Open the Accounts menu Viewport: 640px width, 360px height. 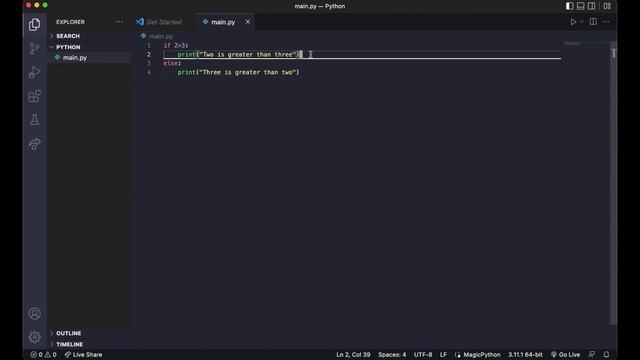(x=35, y=313)
